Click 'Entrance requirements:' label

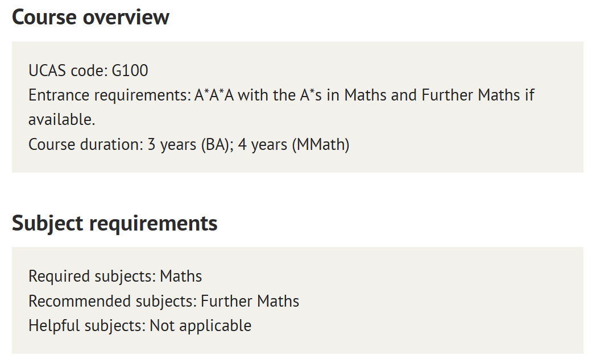[x=110, y=95]
